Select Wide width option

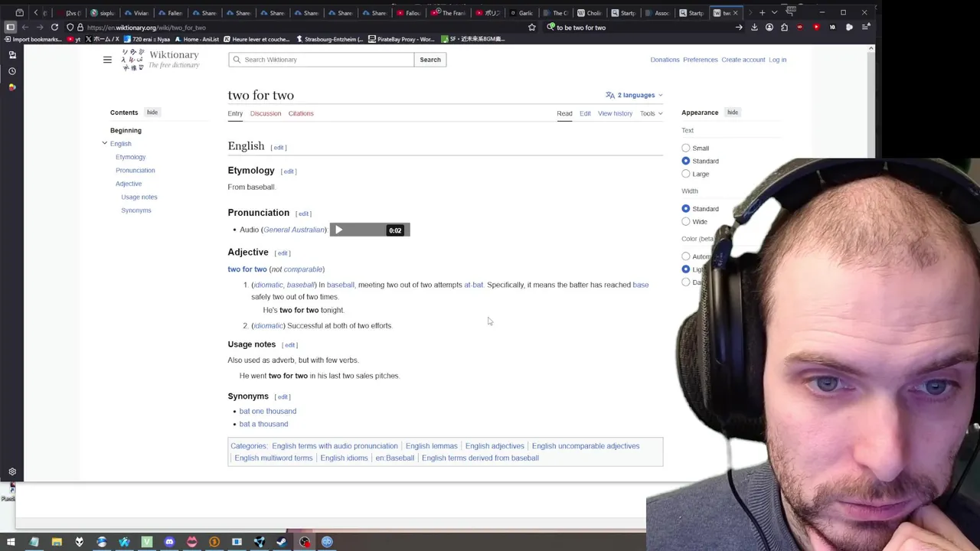coord(686,221)
